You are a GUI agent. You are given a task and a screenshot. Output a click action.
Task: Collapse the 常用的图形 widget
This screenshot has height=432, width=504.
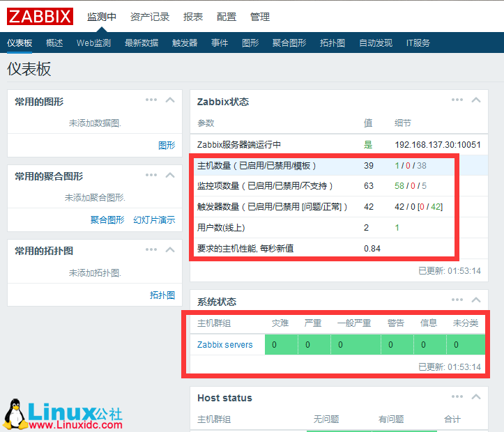pos(170,100)
